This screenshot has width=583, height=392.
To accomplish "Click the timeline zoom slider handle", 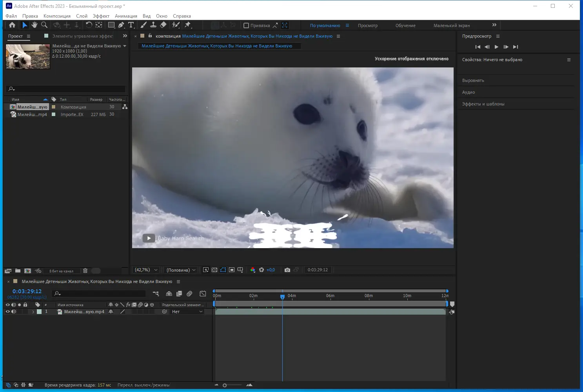I will (x=225, y=385).
